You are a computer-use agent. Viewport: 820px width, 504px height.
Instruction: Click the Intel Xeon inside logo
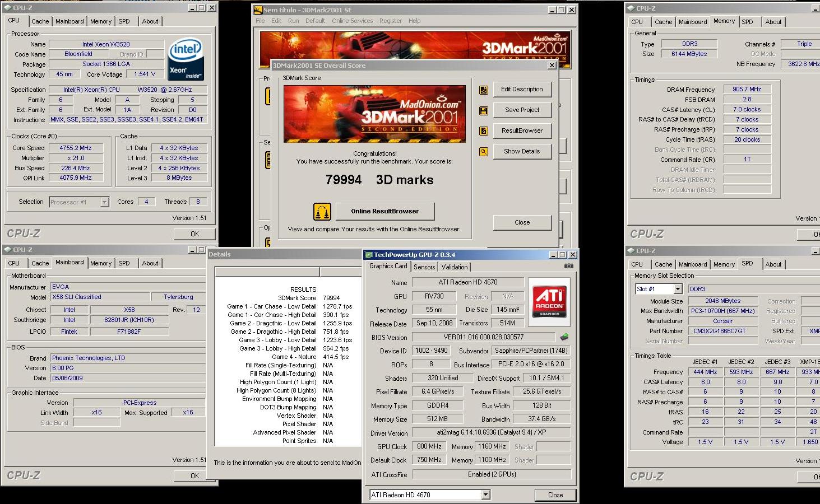186,59
